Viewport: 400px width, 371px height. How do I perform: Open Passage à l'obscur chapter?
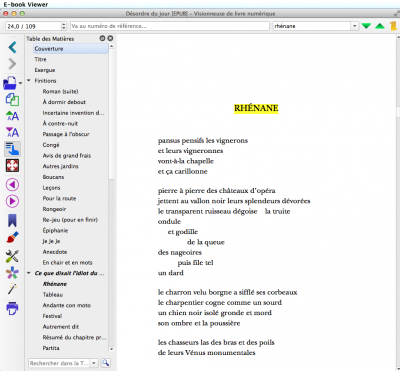[x=66, y=134]
